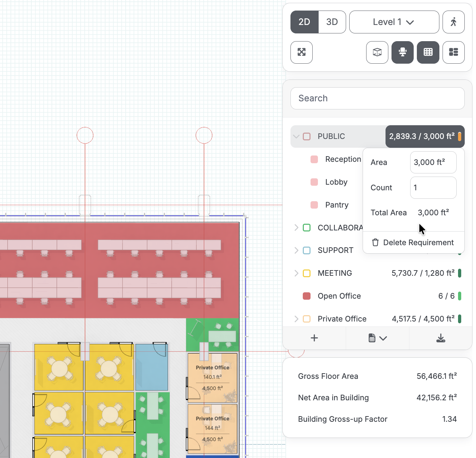This screenshot has height=458, width=476.
Task: Toggle the MEETING category checkbox
Action: tap(307, 273)
